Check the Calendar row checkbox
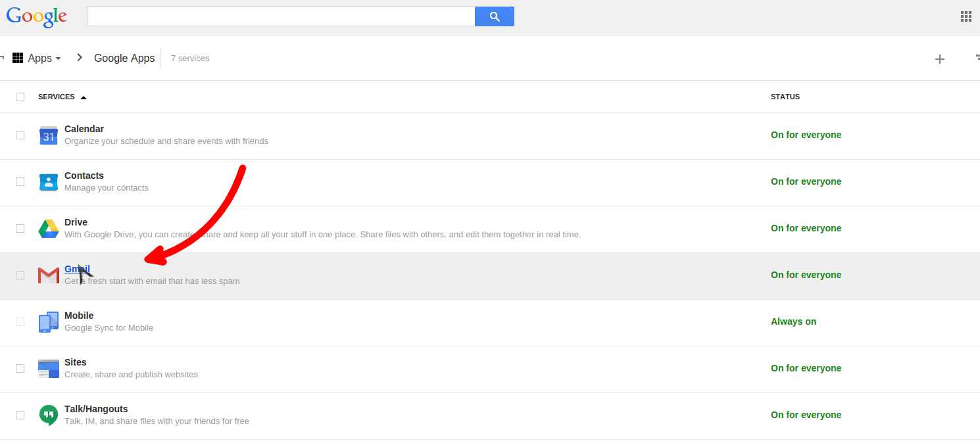Viewport: 980px width, 447px height. coord(20,135)
